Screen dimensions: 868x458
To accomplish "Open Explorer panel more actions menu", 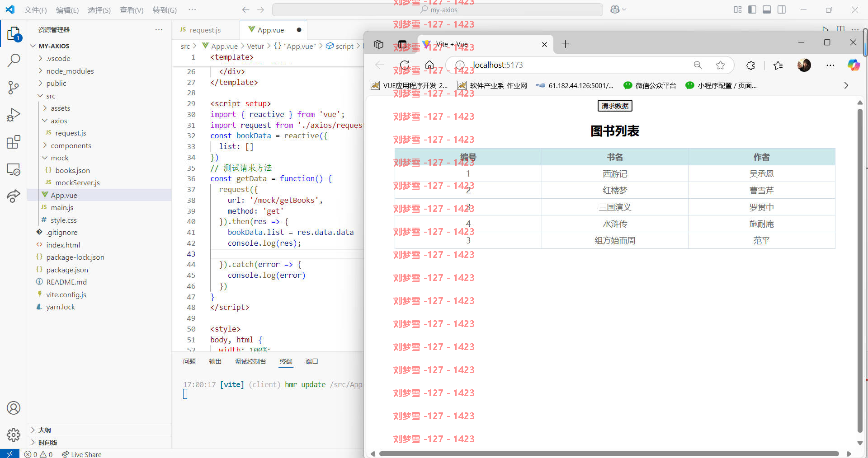I will [x=159, y=30].
